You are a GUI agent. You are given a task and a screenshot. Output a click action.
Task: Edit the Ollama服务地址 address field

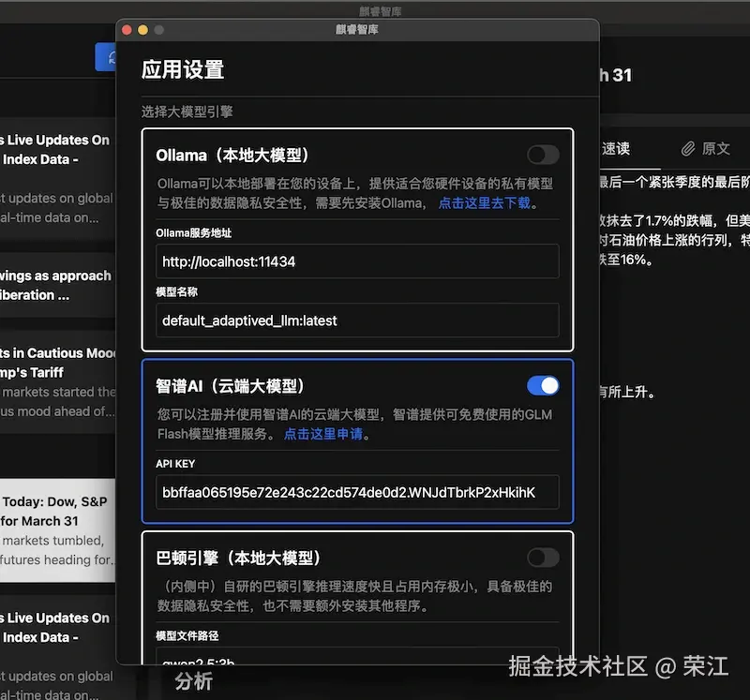[x=356, y=261]
